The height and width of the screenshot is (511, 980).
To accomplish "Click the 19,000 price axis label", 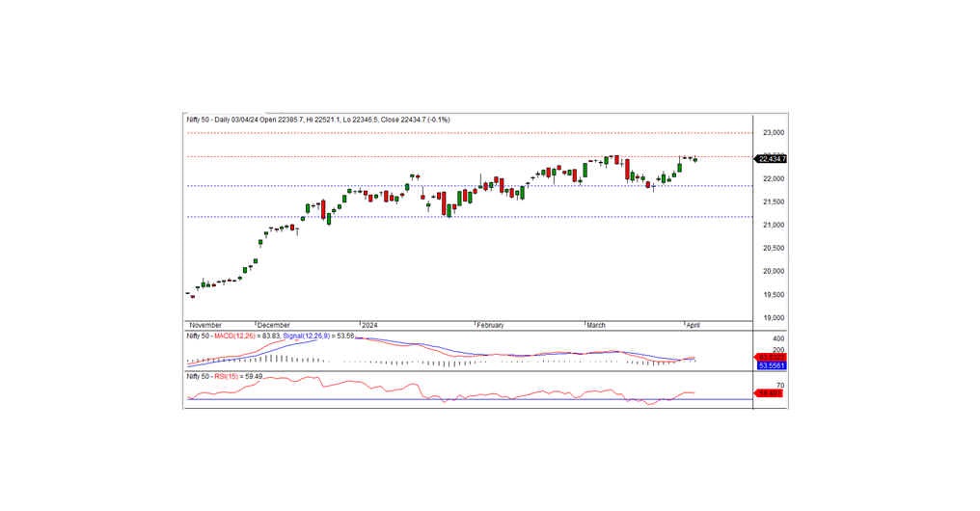I will (x=774, y=318).
